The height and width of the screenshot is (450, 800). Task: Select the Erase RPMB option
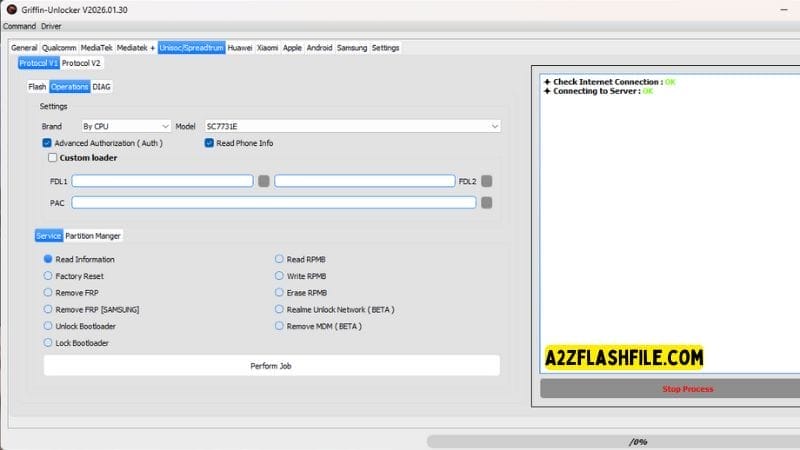point(279,293)
